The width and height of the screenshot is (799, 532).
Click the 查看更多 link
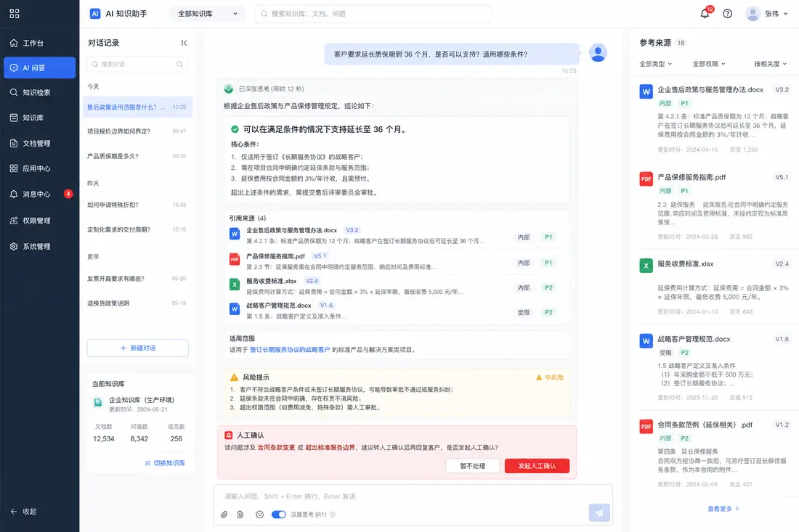point(723,509)
